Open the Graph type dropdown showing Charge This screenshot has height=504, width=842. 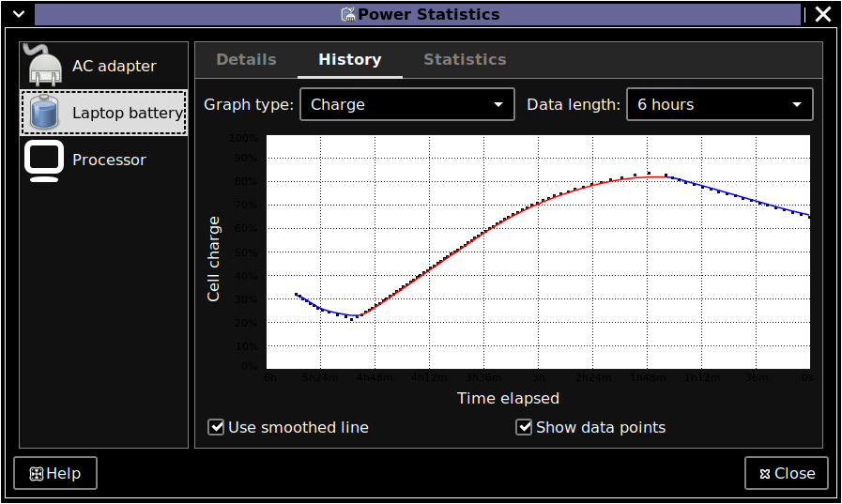click(x=406, y=104)
